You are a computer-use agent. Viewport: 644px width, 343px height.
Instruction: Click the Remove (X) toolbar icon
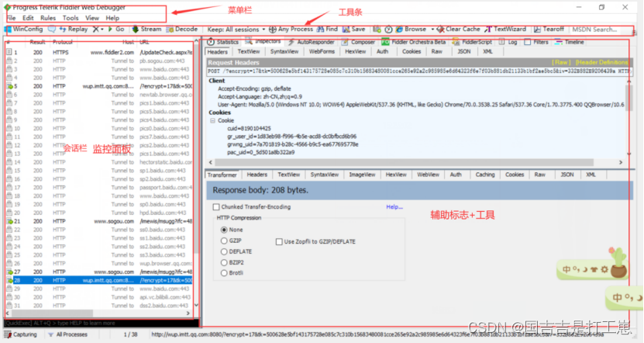(x=95, y=29)
